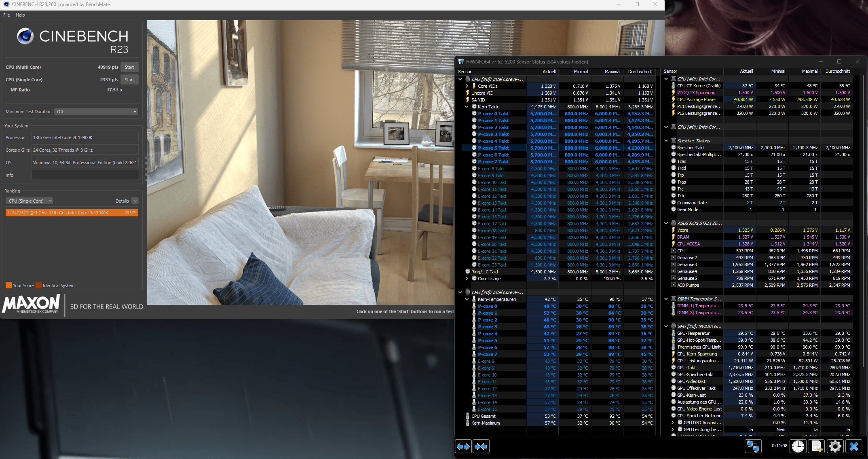This screenshot has width=868, height=459.
Task: Collapse the GPU [#0] NVIDIA sensor group
Action: pyautogui.click(x=666, y=326)
